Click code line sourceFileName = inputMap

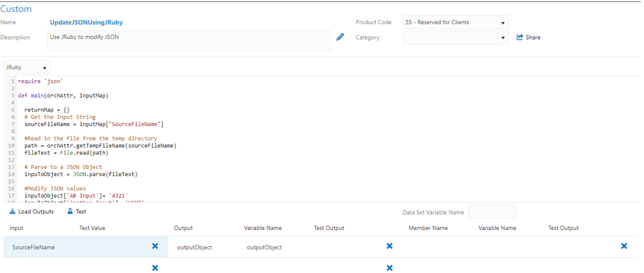coord(94,124)
